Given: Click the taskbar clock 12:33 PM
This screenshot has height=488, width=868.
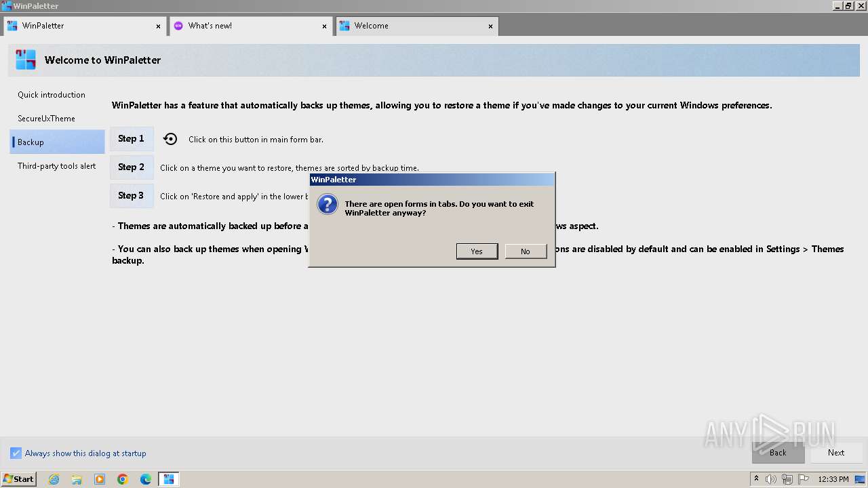Looking at the screenshot, I should (x=833, y=479).
